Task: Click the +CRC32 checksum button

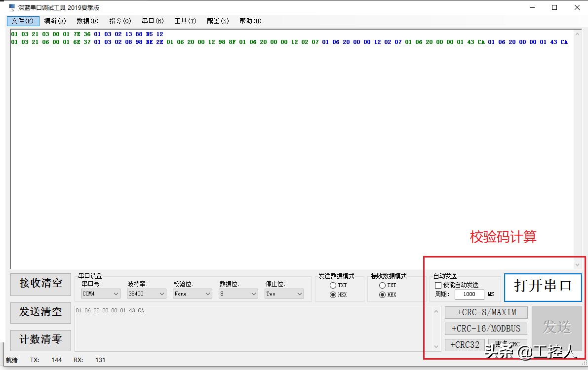Action: [x=465, y=345]
